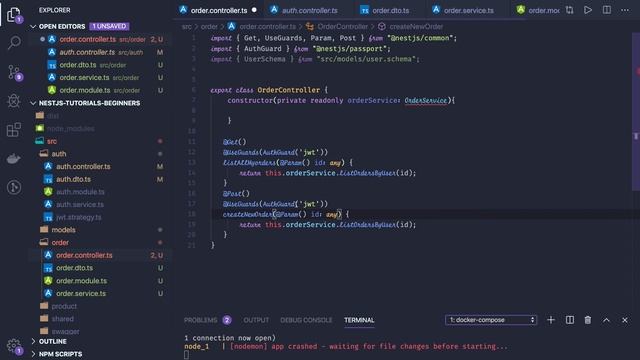This screenshot has width=640, height=360.
Task: Open the Debug Console tab
Action: click(x=306, y=320)
